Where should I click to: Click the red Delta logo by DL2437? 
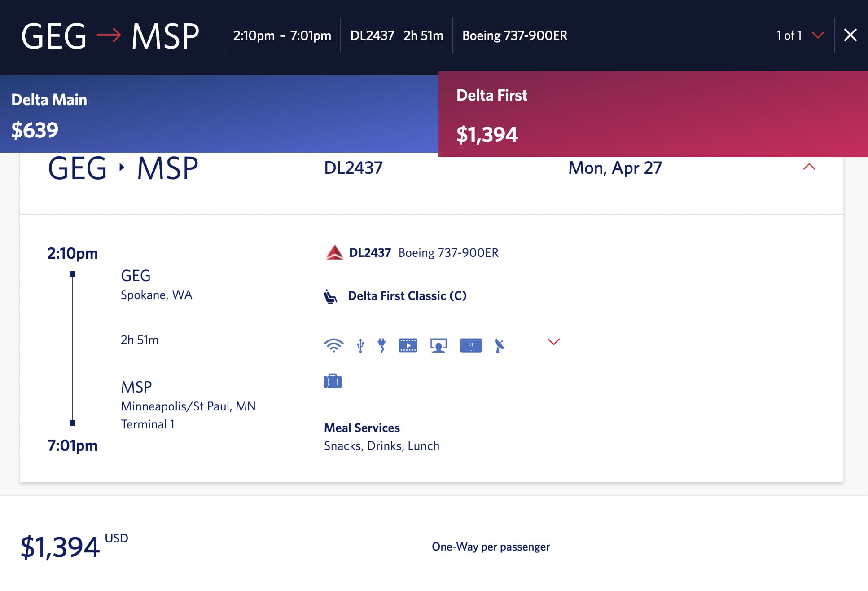(x=334, y=253)
